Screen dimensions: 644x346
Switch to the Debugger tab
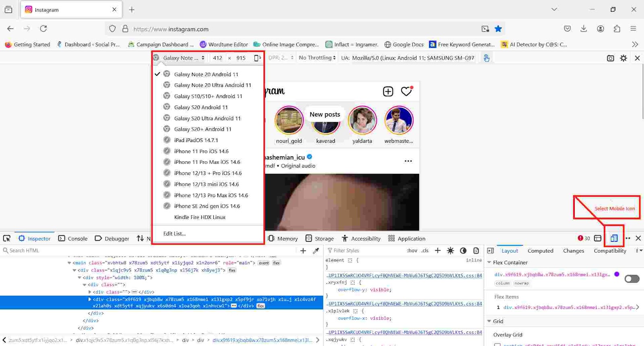tap(112, 238)
